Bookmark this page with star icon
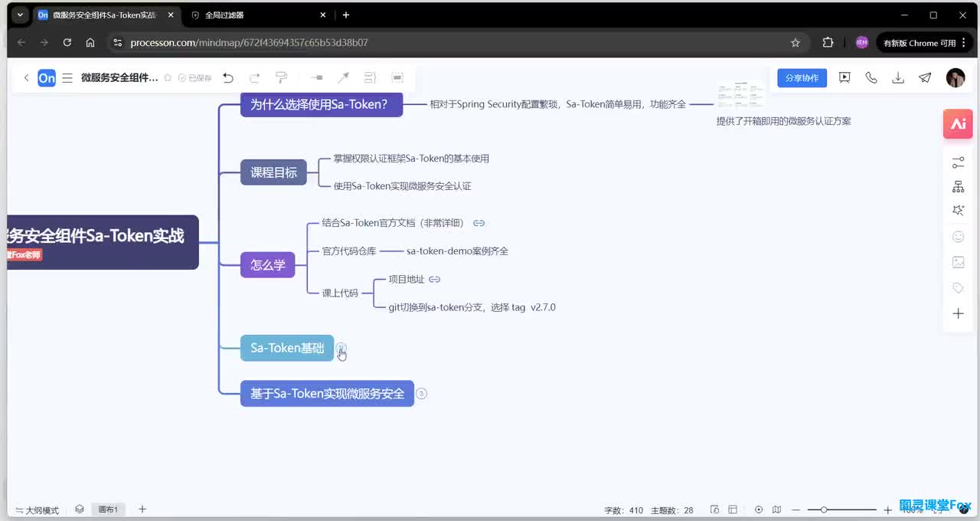 795,43
